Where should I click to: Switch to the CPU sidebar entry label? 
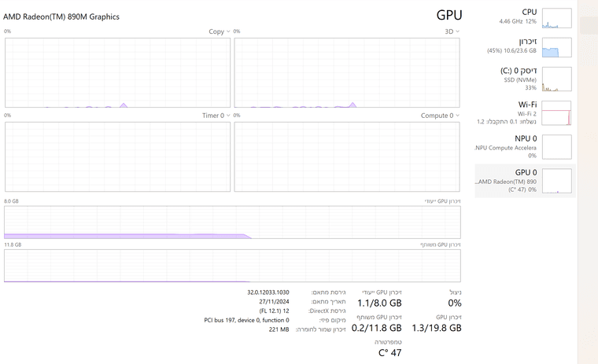(529, 12)
